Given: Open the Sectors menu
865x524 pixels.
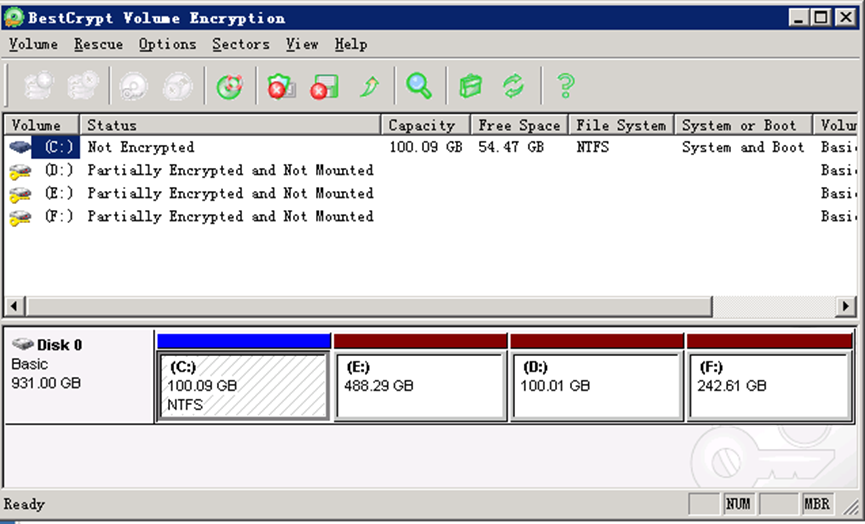Looking at the screenshot, I should tap(241, 44).
